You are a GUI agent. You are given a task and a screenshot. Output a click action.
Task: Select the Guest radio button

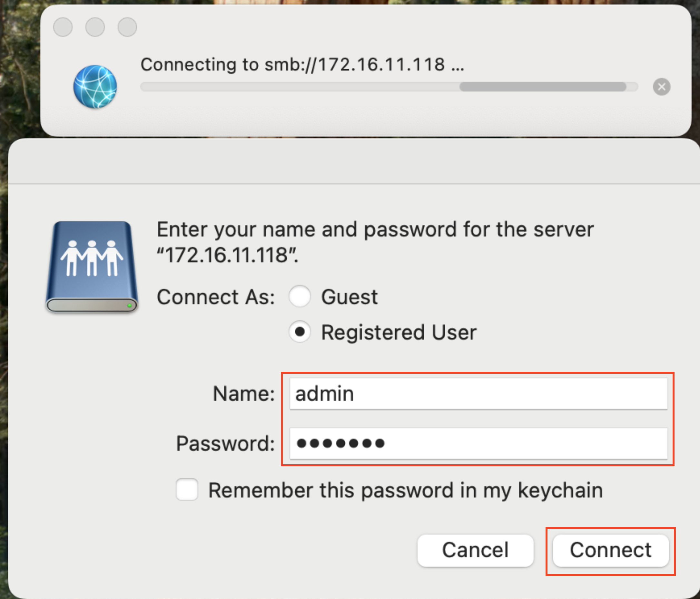300,296
